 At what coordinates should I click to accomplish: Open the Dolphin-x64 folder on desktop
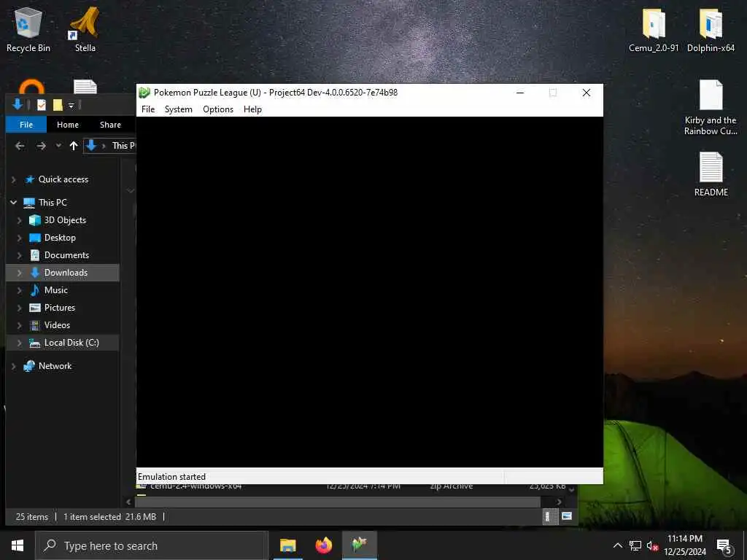click(x=711, y=28)
